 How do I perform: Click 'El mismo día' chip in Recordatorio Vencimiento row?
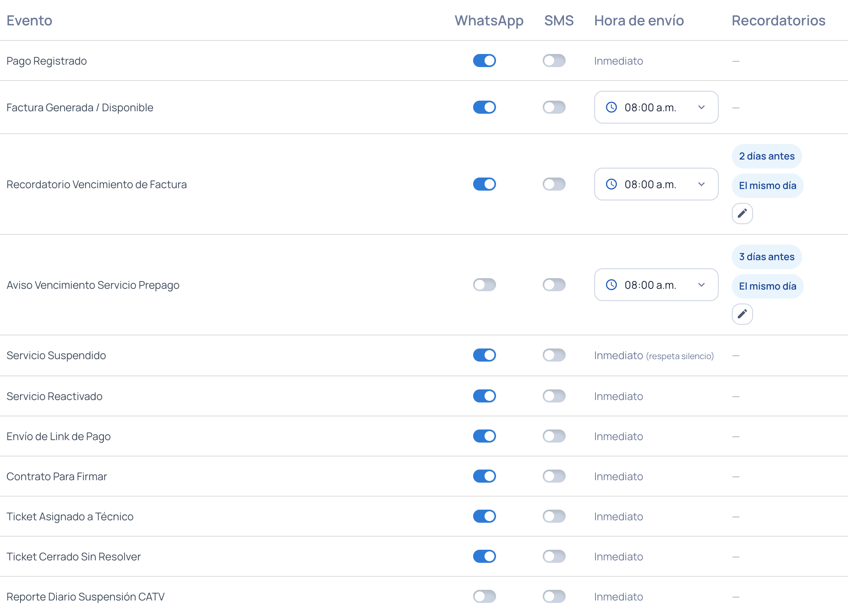pyautogui.click(x=767, y=186)
